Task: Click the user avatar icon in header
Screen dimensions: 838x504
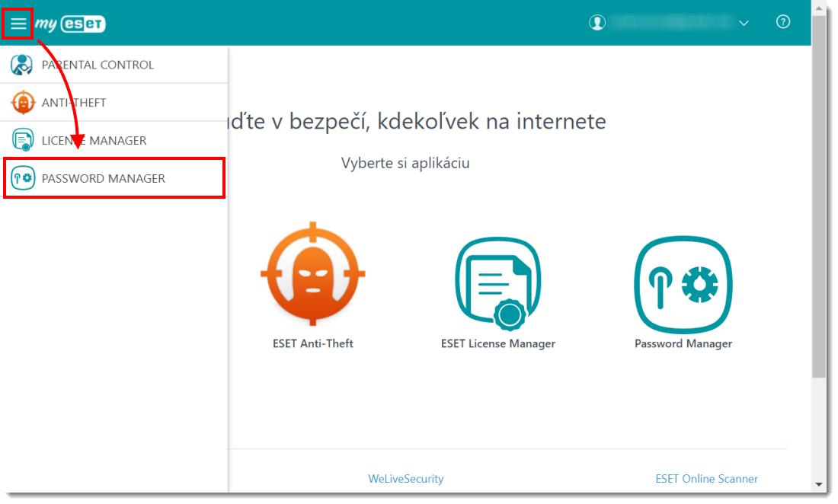Action: (x=597, y=23)
